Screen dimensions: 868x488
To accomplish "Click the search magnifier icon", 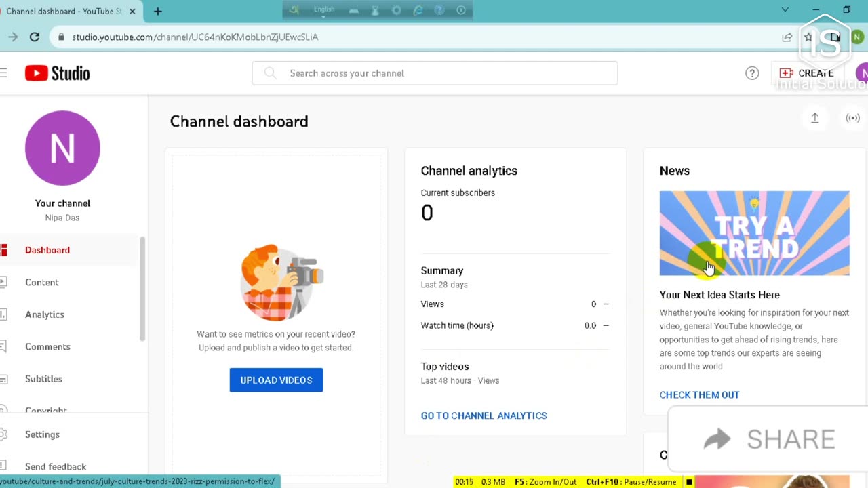I will (270, 73).
